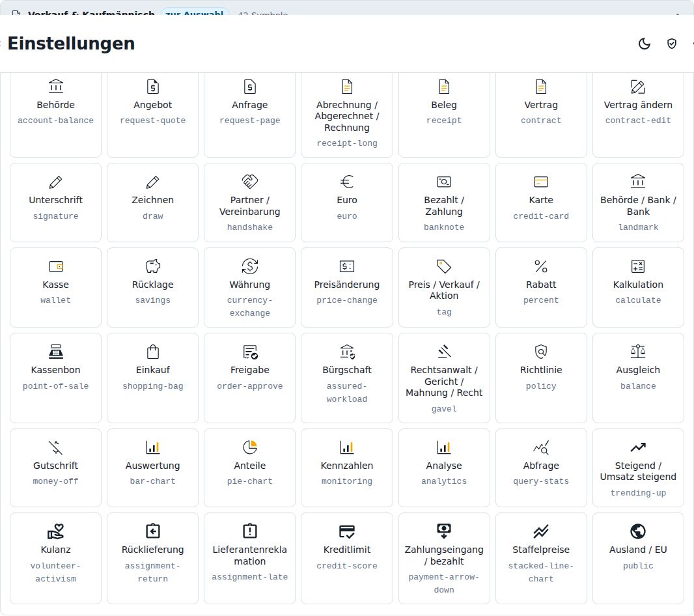Toggle dark mode with the moon icon
This screenshot has width=694, height=616.
(x=645, y=44)
